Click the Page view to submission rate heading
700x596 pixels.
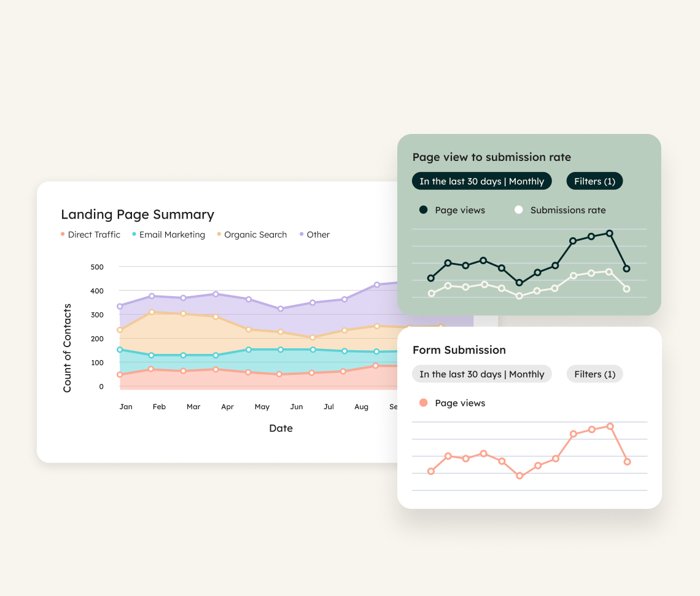[491, 157]
